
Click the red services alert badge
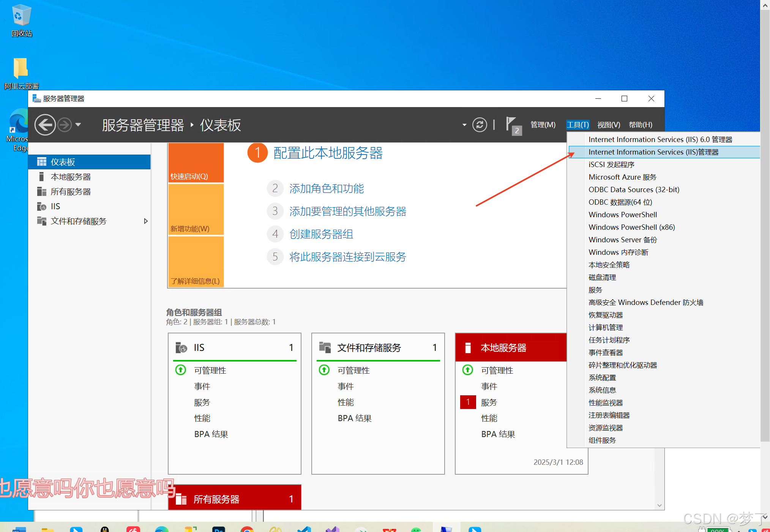[468, 402]
